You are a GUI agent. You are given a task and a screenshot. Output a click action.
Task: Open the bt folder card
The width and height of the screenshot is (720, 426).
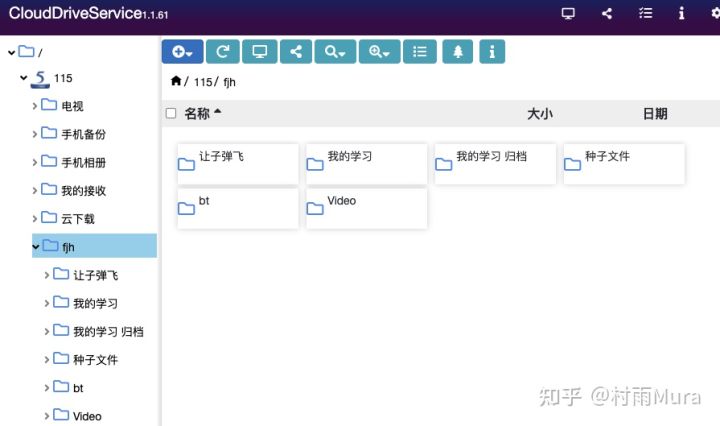(238, 208)
